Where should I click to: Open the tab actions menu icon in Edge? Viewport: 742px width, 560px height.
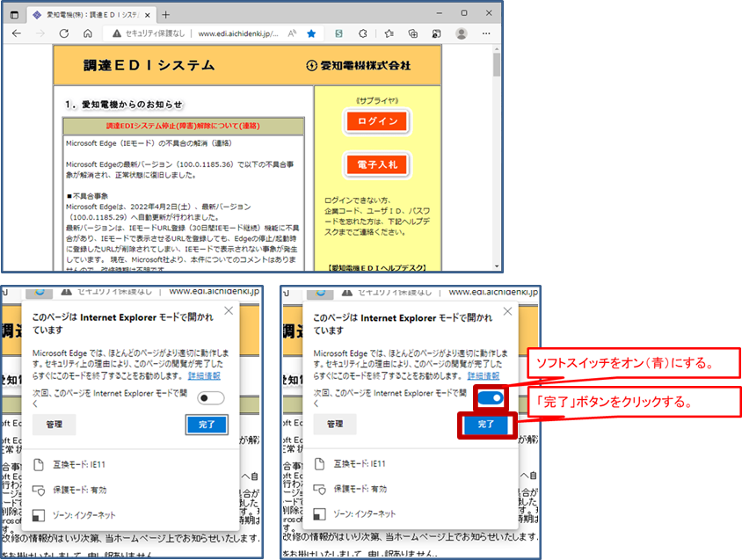click(x=14, y=15)
